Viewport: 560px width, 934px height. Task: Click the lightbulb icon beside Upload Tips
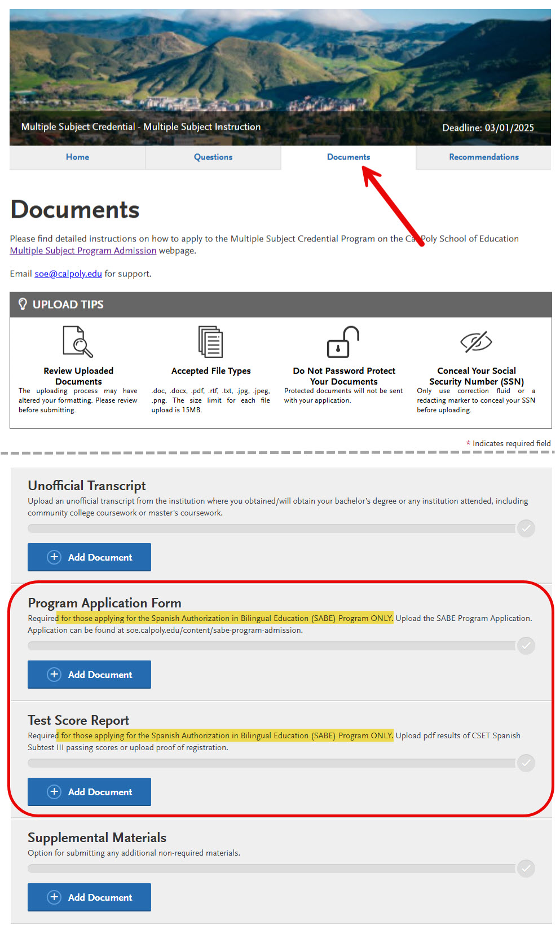coord(23,305)
